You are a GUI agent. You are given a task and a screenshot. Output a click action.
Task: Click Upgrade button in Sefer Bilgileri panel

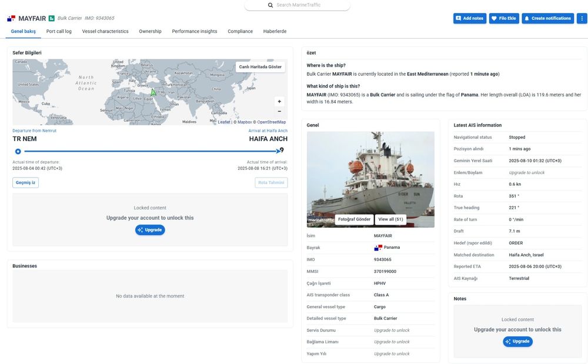pos(150,230)
